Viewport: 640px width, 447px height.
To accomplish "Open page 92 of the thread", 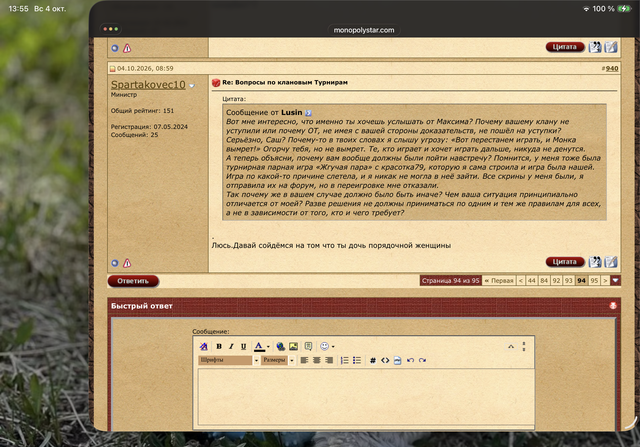I will pyautogui.click(x=556, y=280).
